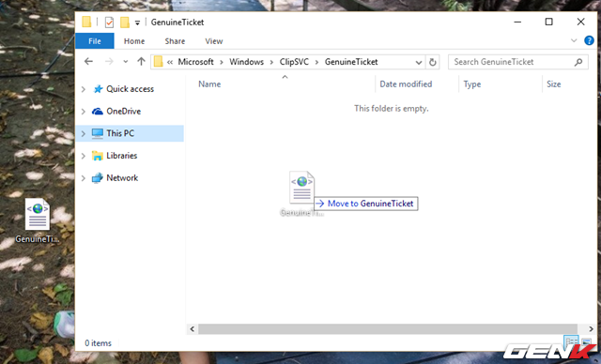Open the Recent locations dropdown arrow

click(x=125, y=62)
